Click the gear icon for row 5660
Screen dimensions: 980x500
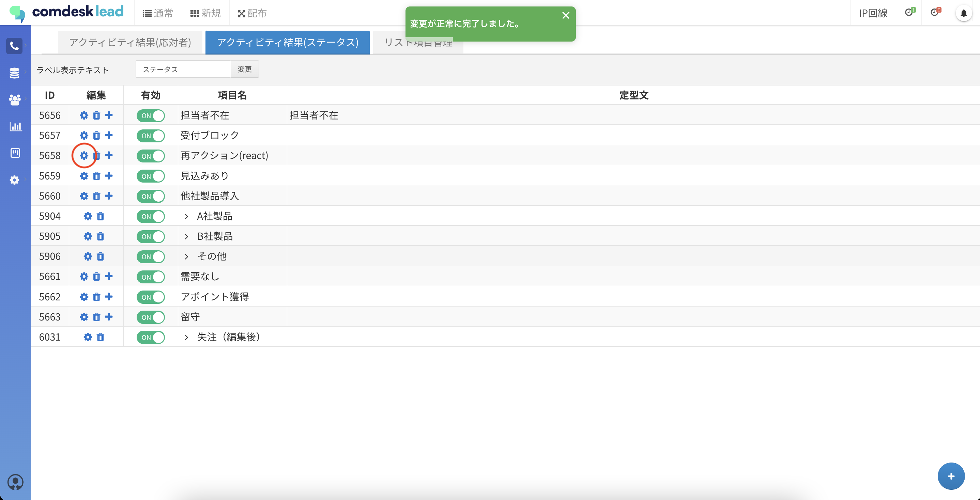pos(84,196)
